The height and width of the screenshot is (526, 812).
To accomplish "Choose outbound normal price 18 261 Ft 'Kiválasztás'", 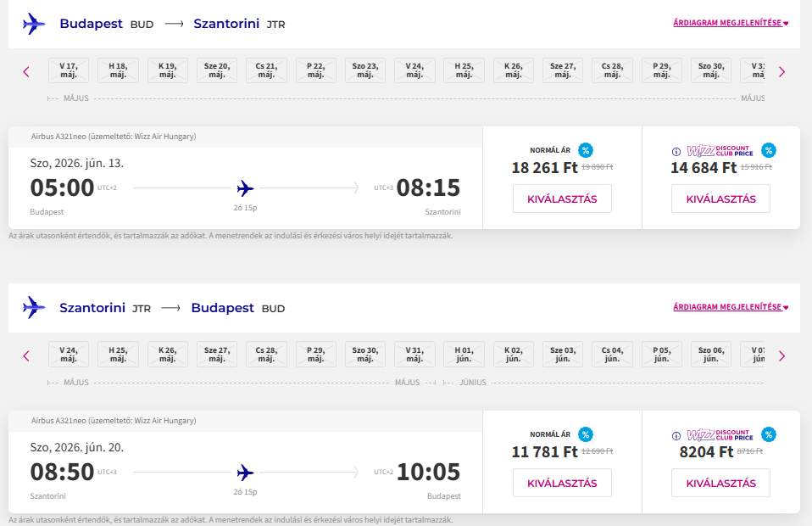I will 562,199.
